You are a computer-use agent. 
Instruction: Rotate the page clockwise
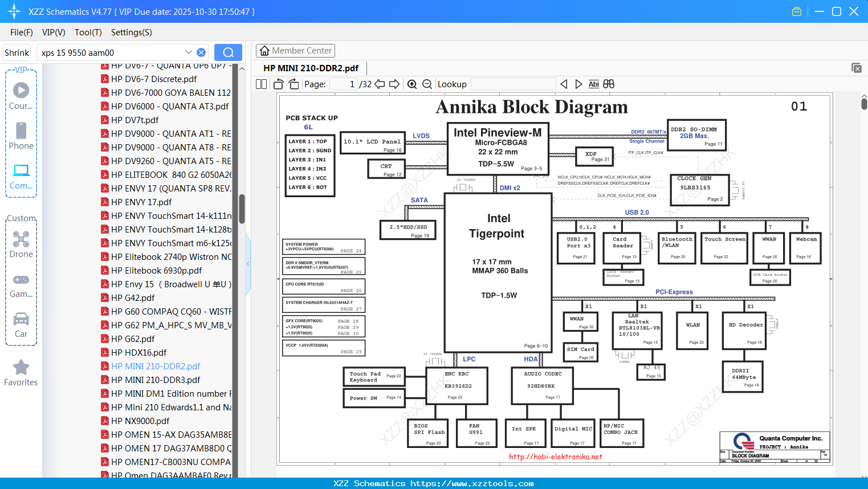coord(294,84)
